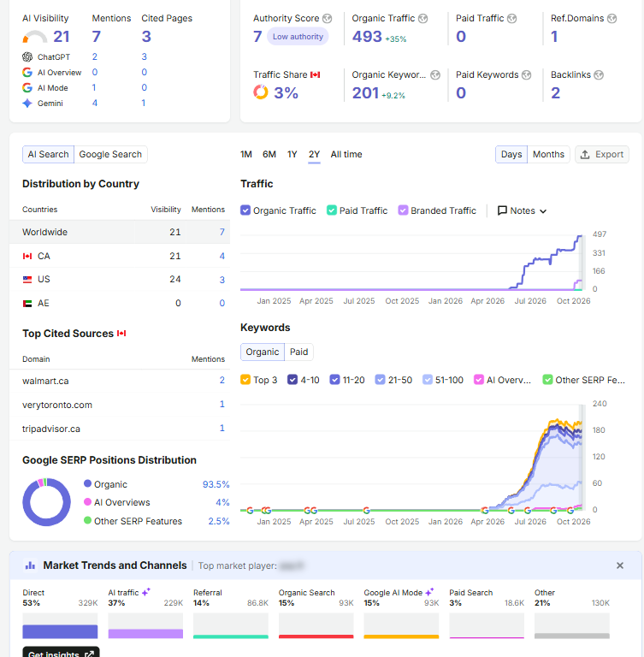Click the Google icon beside AI Overview
The image size is (644, 657).
click(x=27, y=73)
